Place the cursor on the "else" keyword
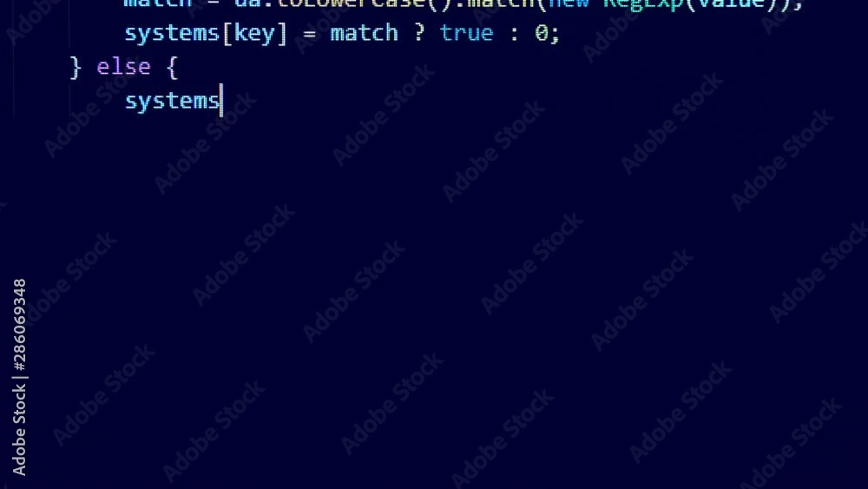Screen dimensions: 868x489 pos(123,67)
